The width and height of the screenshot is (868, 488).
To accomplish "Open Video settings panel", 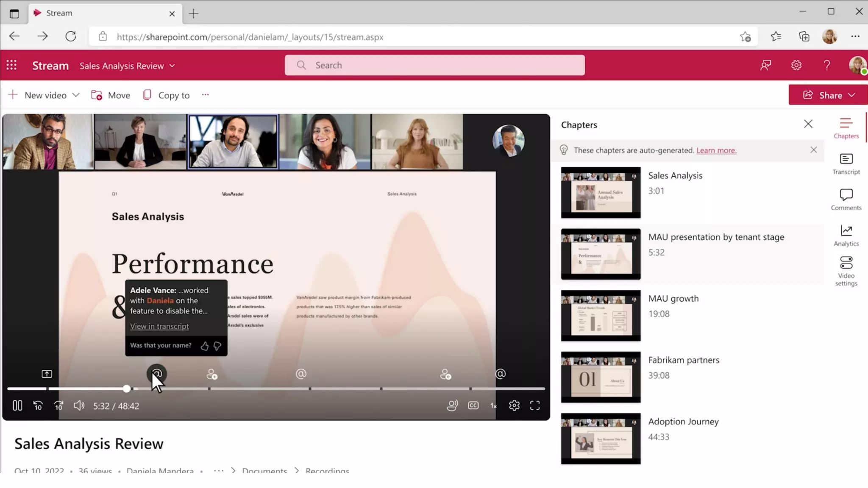I will tap(846, 271).
